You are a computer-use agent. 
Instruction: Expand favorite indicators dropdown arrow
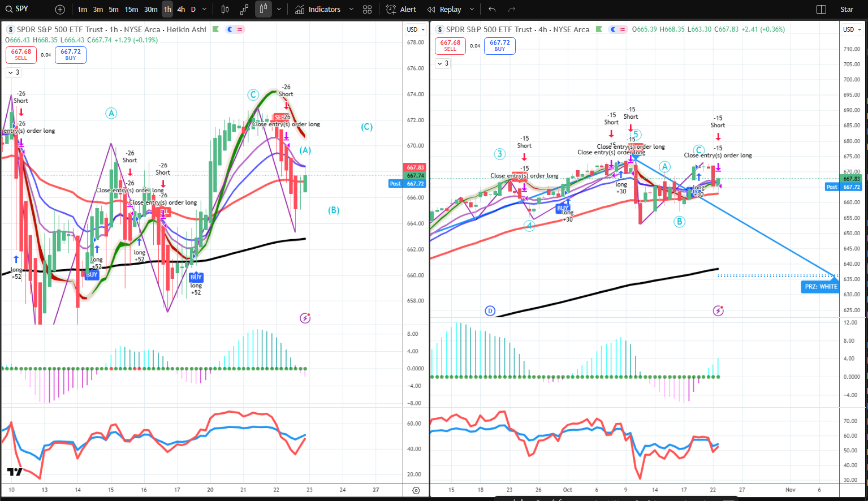tap(351, 10)
